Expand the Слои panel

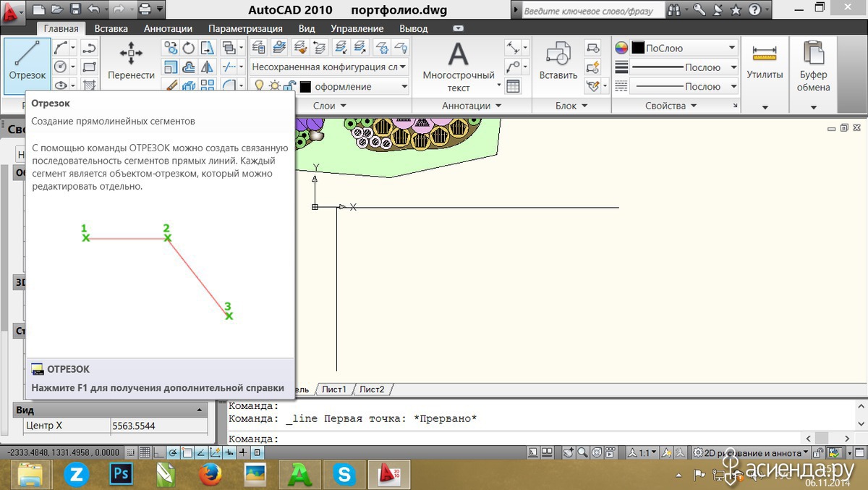tap(329, 106)
